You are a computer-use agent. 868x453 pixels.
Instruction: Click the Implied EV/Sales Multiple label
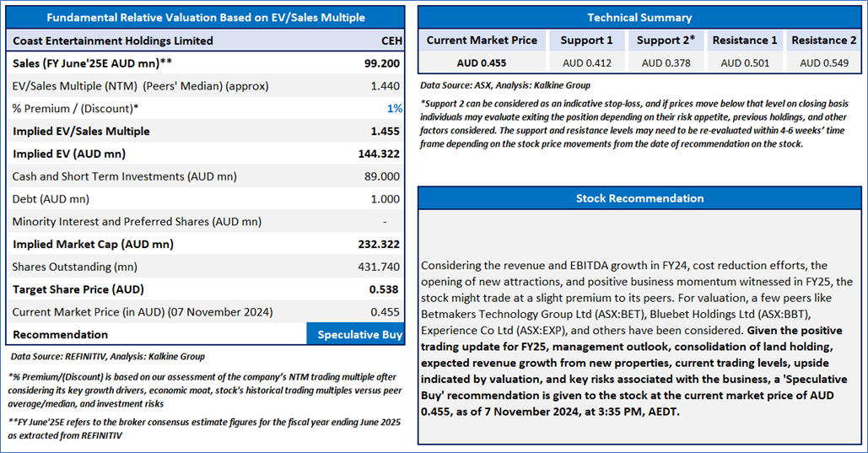(x=81, y=132)
